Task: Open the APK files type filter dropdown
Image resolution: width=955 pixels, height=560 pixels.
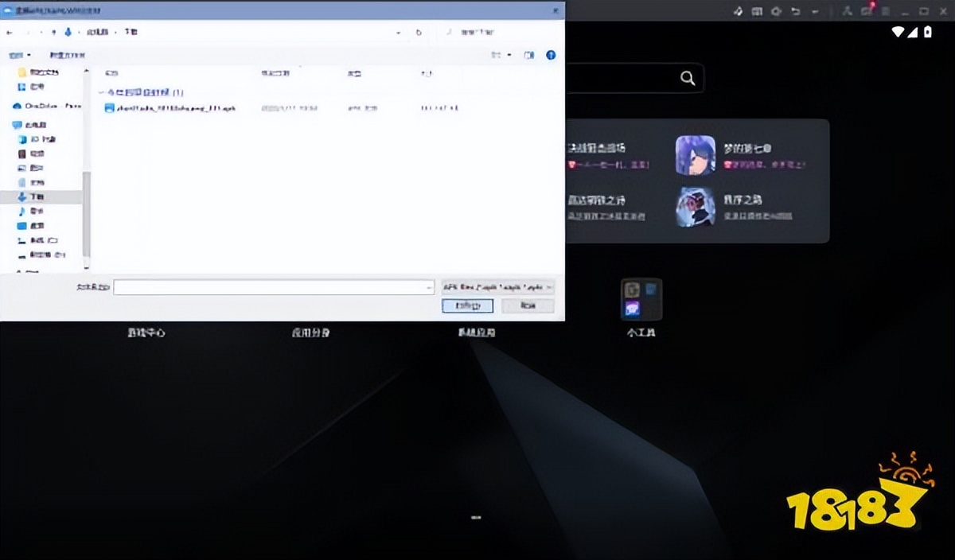Action: [x=498, y=287]
